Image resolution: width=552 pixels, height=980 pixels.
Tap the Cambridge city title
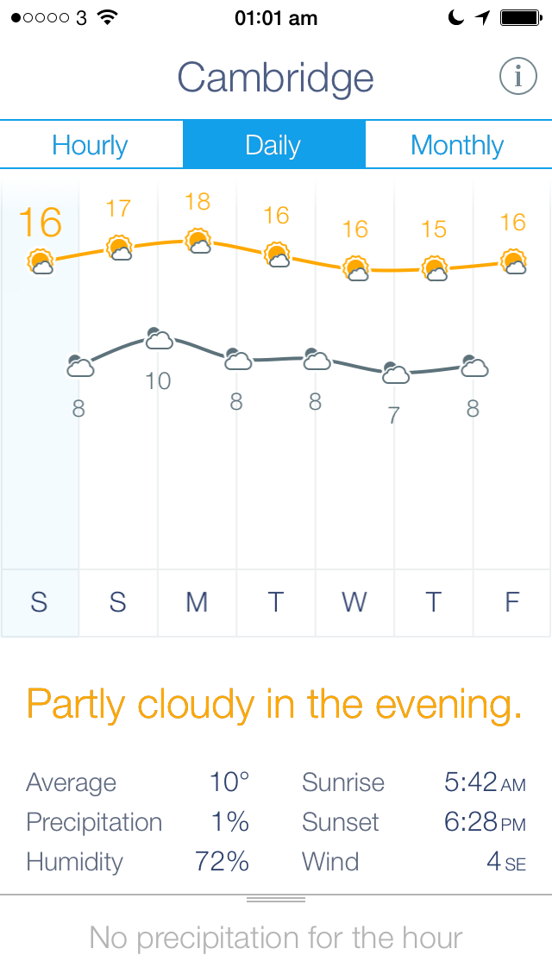point(276,79)
